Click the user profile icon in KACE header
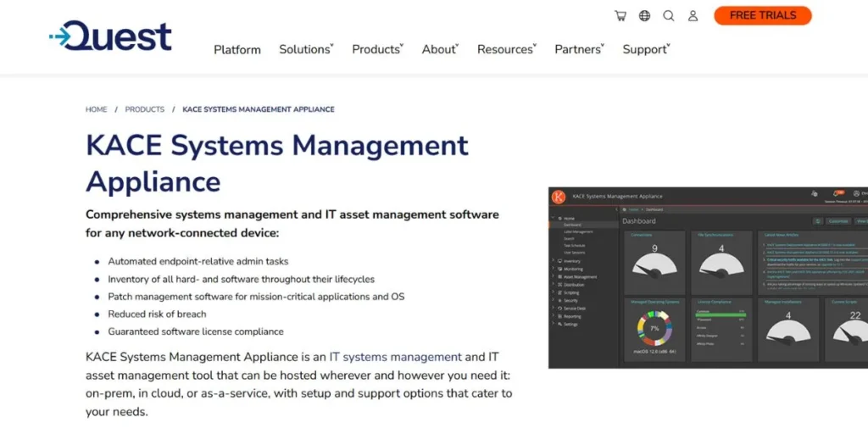 (x=857, y=193)
